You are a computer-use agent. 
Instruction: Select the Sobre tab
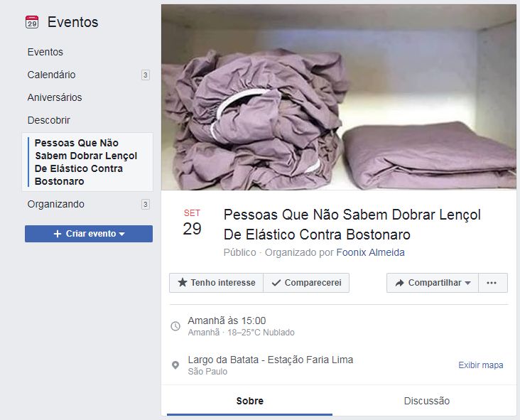[x=250, y=401]
